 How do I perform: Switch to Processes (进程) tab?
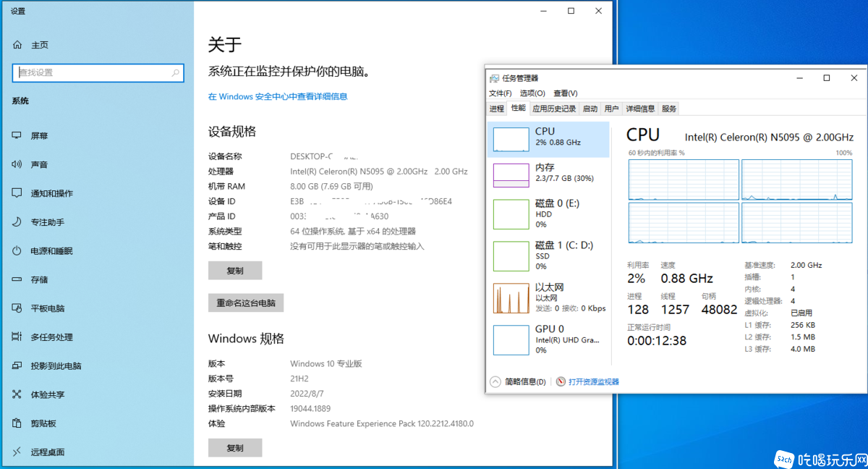pos(496,109)
